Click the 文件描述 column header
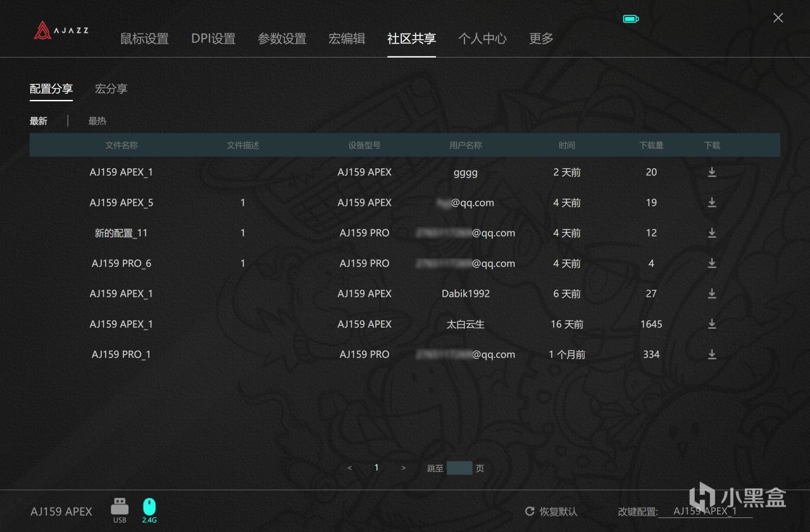 243,145
